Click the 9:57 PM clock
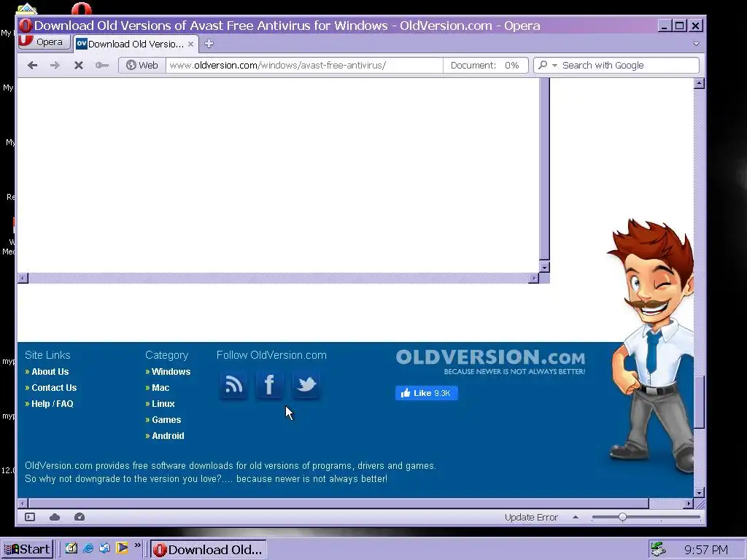The width and height of the screenshot is (747, 560). point(705,550)
